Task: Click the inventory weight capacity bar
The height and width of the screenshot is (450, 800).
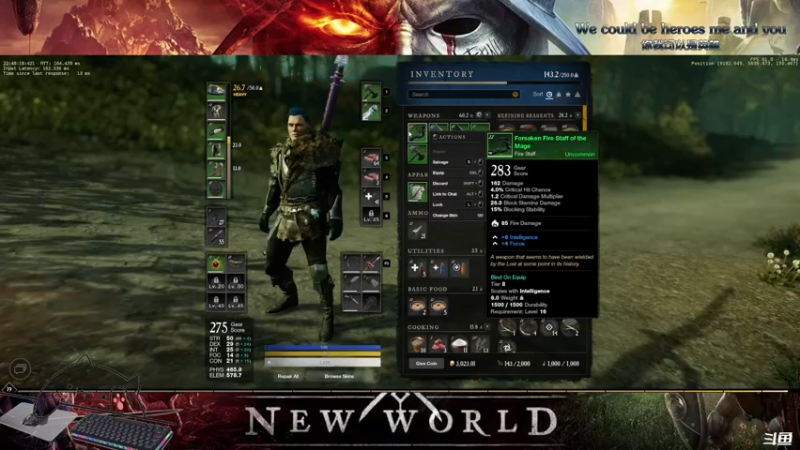Action: 494,83
